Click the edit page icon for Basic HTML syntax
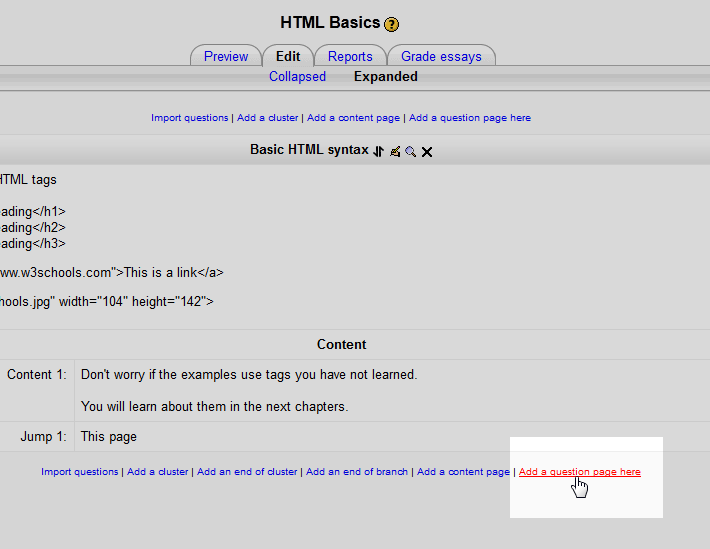This screenshot has width=710, height=549. click(x=395, y=151)
